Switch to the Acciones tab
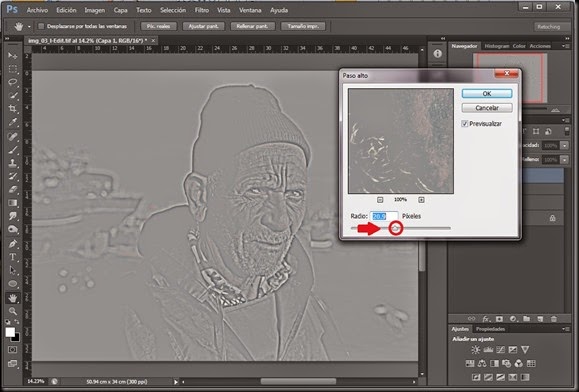This screenshot has height=392, width=579. (x=540, y=46)
